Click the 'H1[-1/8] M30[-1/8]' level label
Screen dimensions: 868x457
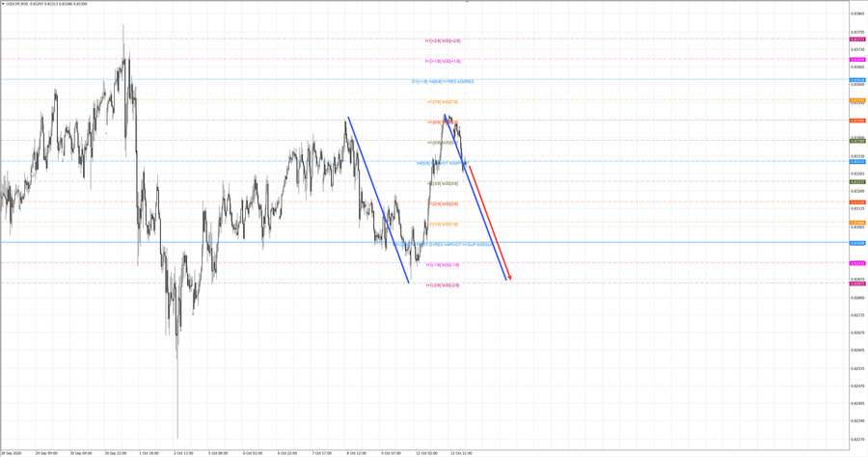[x=443, y=265]
